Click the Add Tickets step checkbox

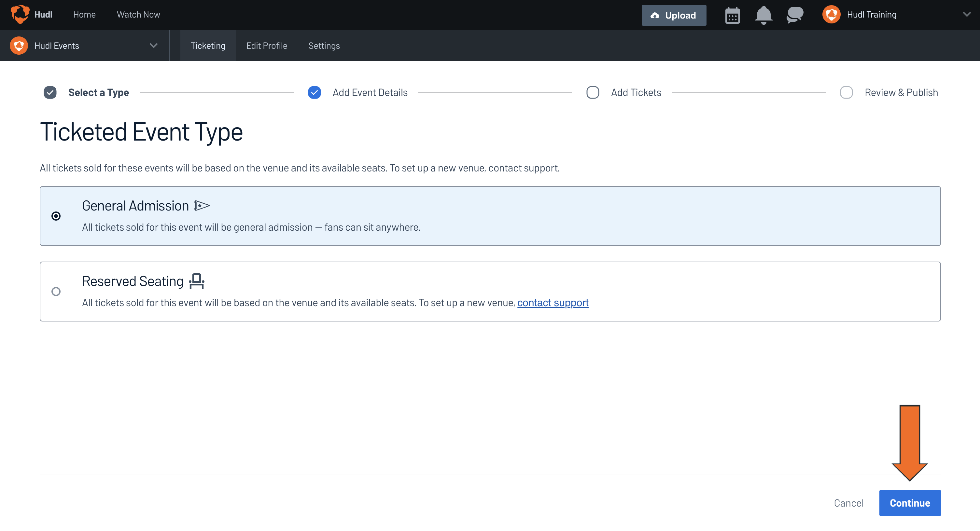point(593,92)
